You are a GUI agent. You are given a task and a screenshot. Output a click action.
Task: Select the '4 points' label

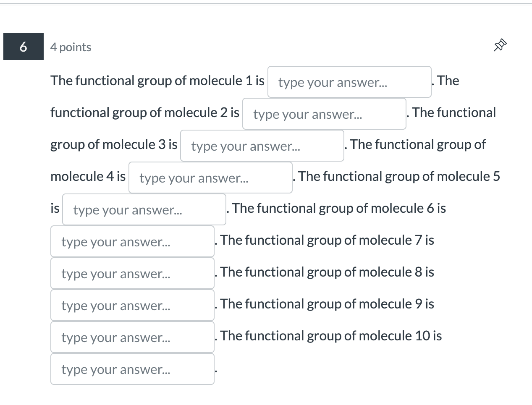click(x=71, y=47)
